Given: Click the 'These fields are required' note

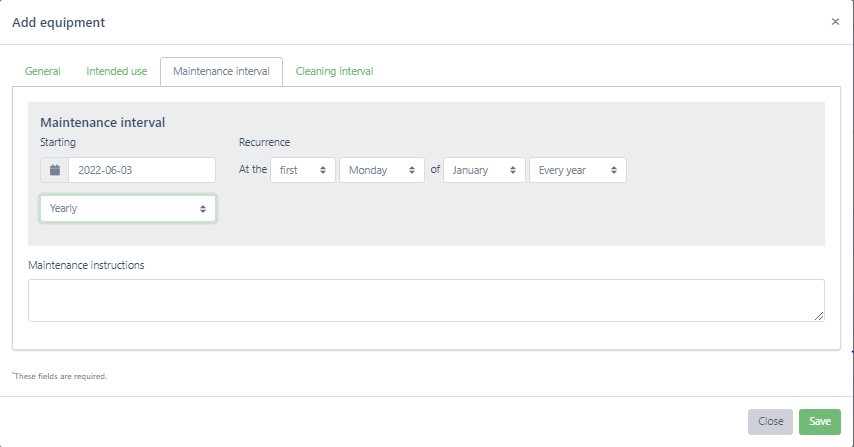Looking at the screenshot, I should click(x=59, y=377).
